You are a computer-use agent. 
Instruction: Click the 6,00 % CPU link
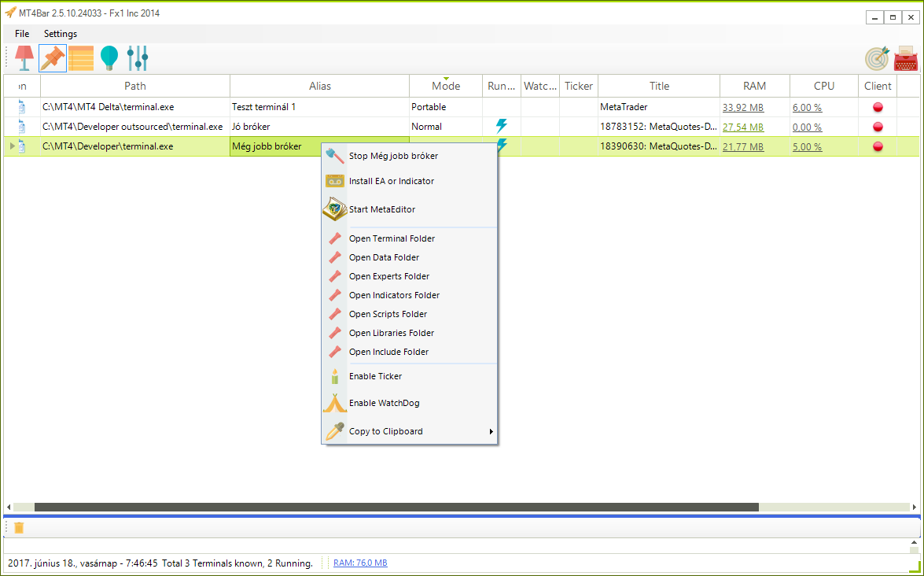click(808, 107)
